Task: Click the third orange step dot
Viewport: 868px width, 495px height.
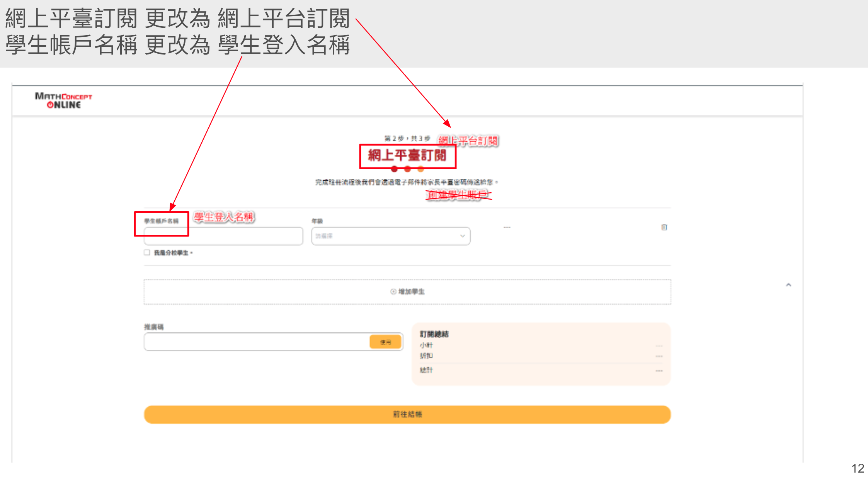Action: (x=420, y=169)
